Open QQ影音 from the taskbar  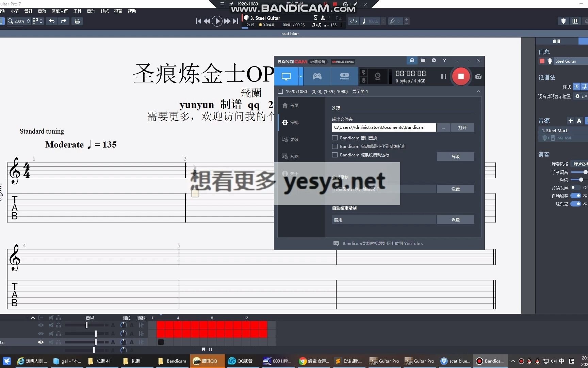tap(241, 361)
